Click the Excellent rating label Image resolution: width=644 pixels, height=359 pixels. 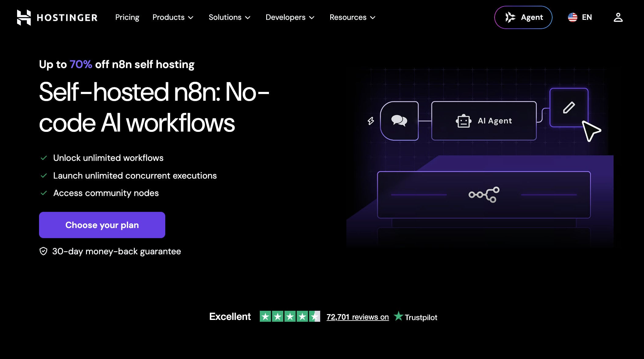click(230, 317)
